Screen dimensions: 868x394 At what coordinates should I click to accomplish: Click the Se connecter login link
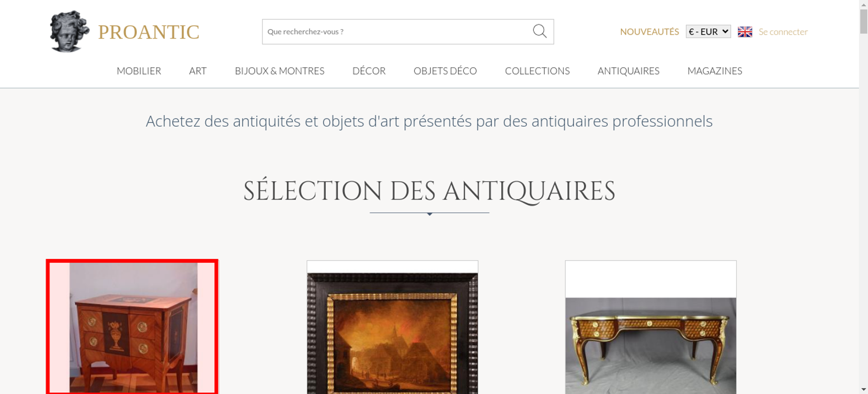[x=783, y=32]
